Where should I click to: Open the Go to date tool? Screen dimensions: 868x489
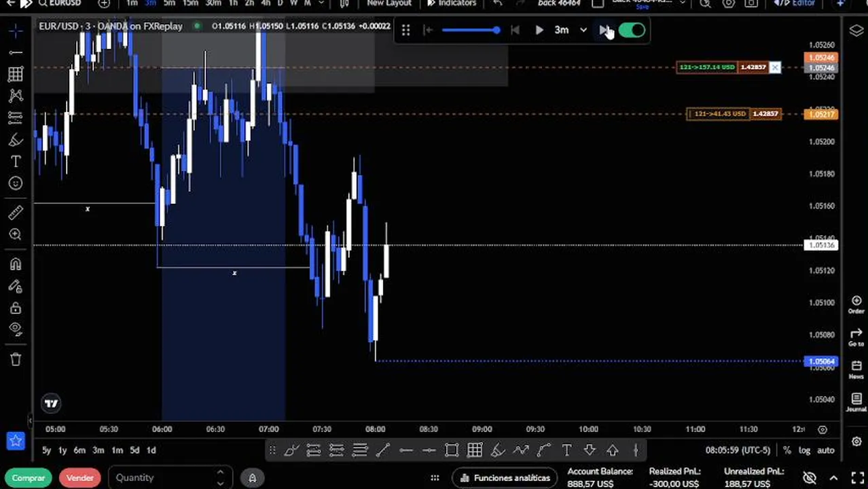(x=856, y=338)
